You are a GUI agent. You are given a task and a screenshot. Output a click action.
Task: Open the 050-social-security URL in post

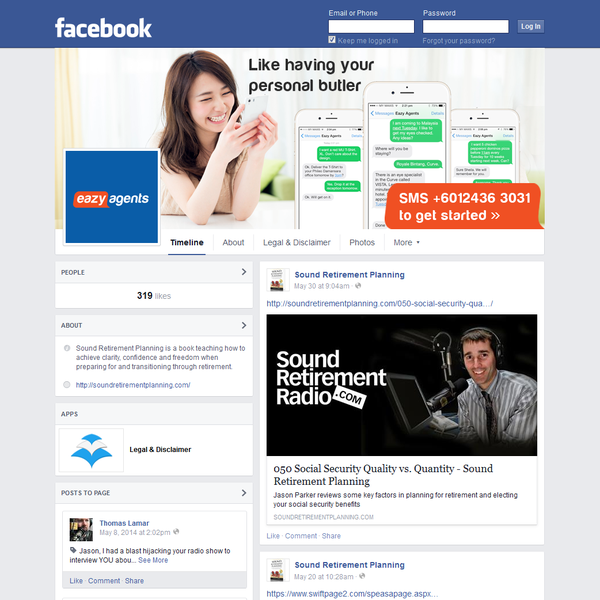pyautogui.click(x=380, y=303)
